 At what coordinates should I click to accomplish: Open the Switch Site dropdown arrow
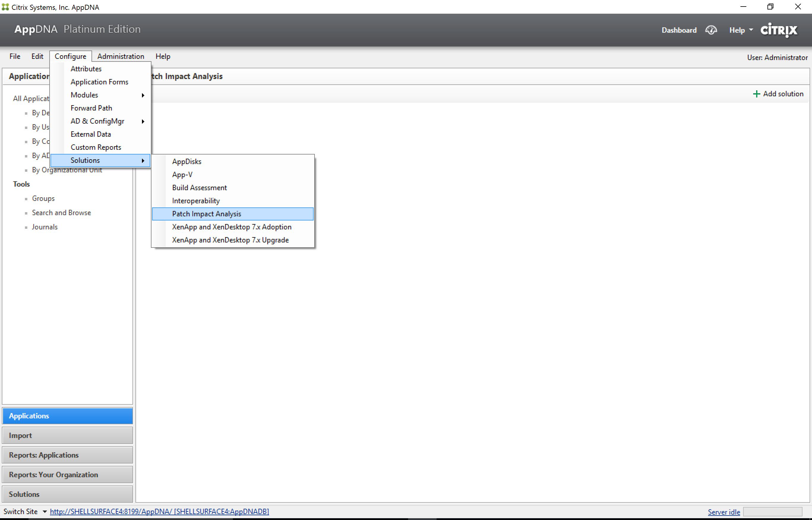[x=45, y=512]
